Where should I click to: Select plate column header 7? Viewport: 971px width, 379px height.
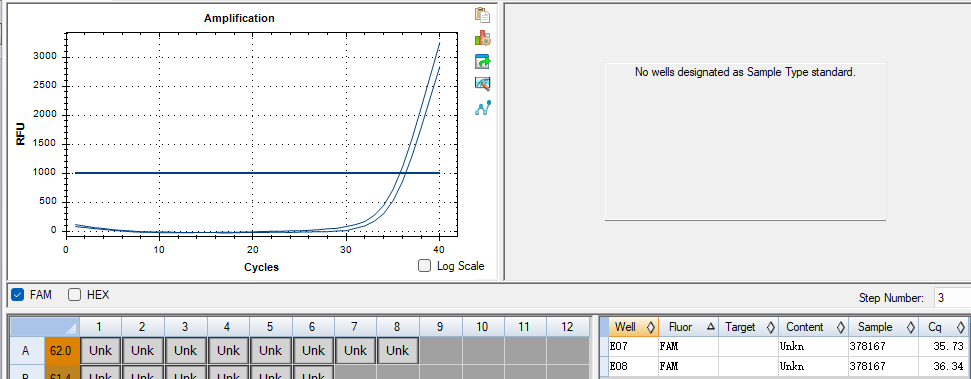pyautogui.click(x=355, y=326)
